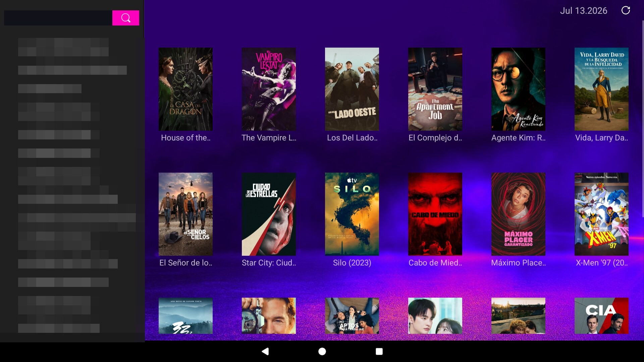
Task: Open the X-Men '97 poster
Action: pos(601,214)
